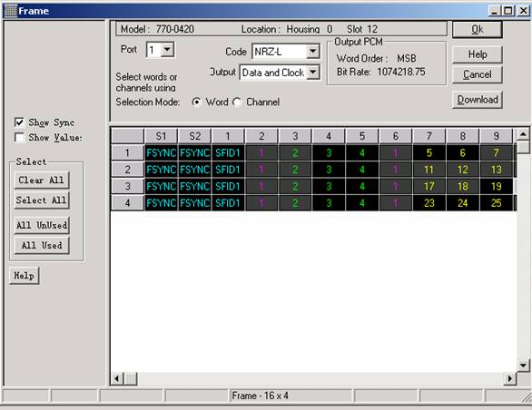The width and height of the screenshot is (532, 410).
Task: Click yellow word cell 19 in row 3
Action: 496,186
